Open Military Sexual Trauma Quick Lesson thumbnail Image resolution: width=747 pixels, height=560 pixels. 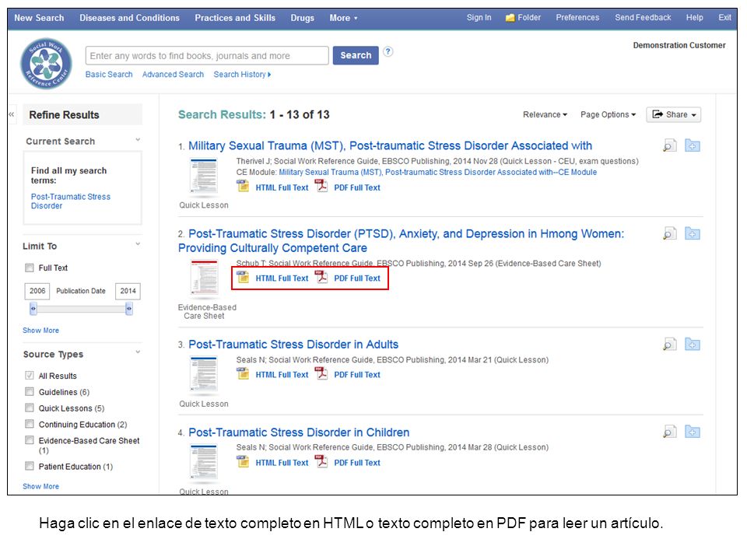[204, 177]
